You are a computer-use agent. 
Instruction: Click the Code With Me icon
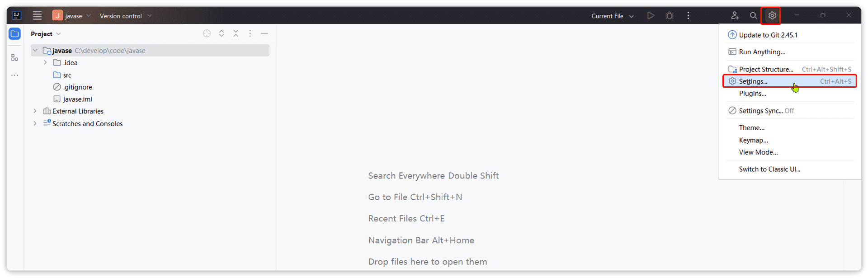tap(735, 16)
